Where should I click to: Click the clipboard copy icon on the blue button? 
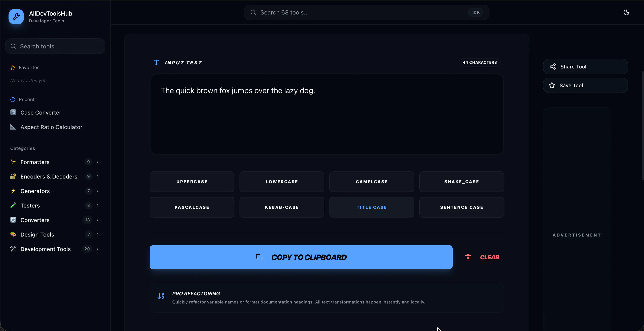259,257
